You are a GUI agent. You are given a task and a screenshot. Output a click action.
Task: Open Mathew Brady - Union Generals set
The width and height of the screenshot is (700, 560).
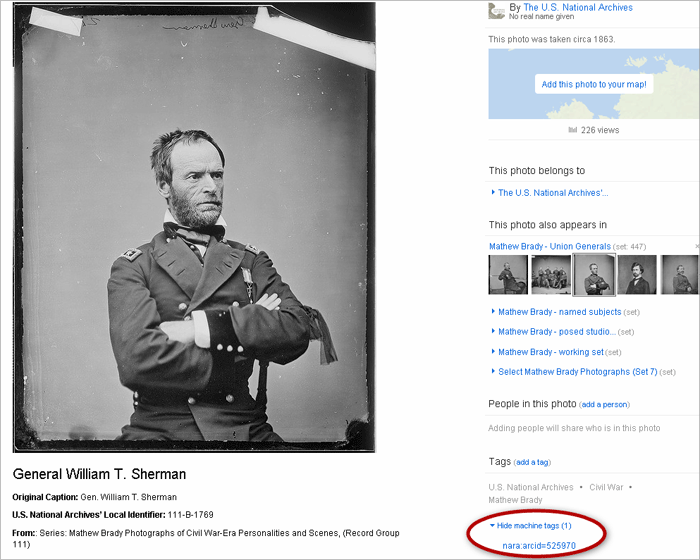point(550,247)
